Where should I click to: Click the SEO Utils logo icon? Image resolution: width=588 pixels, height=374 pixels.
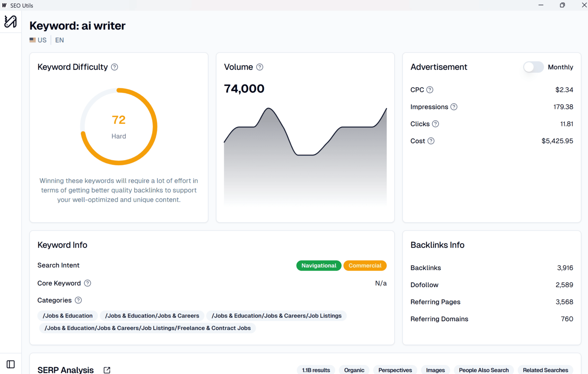[x=10, y=21]
